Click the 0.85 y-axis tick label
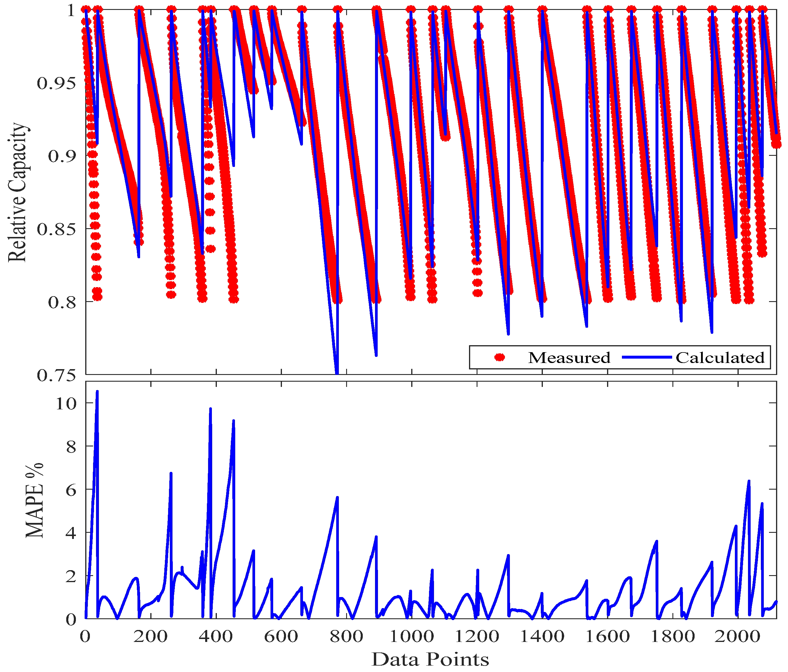 pos(56,229)
